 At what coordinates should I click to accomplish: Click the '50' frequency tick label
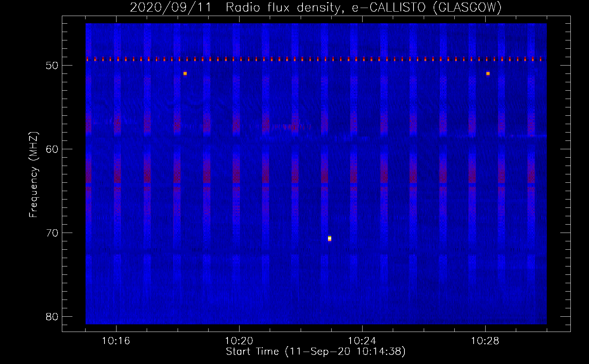(x=52, y=66)
